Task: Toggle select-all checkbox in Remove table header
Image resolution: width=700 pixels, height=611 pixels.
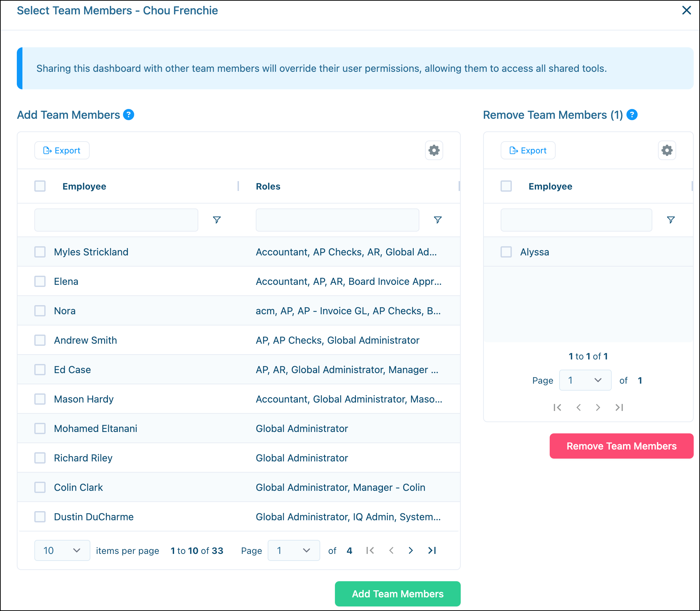Action: click(506, 186)
